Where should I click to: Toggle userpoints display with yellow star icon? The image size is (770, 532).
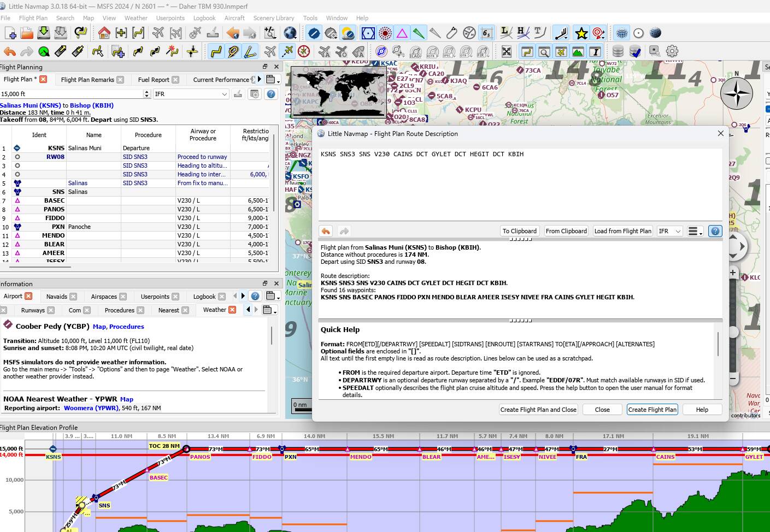pyautogui.click(x=581, y=33)
